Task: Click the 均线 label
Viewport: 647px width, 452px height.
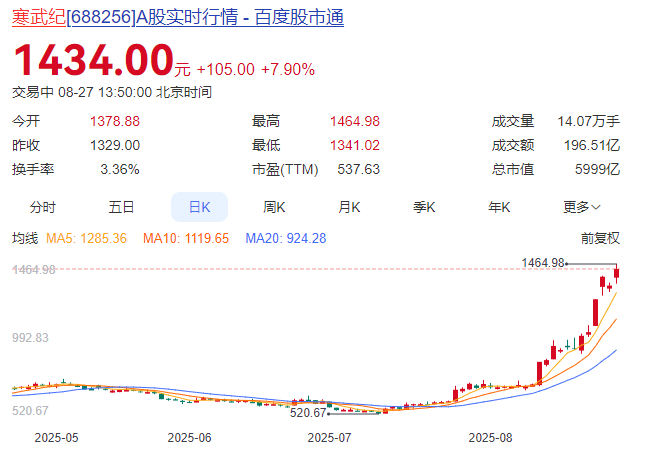Action: tap(25, 238)
